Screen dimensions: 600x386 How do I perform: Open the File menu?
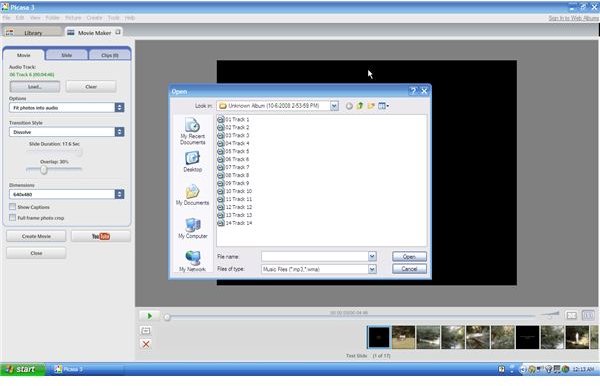(x=6, y=18)
